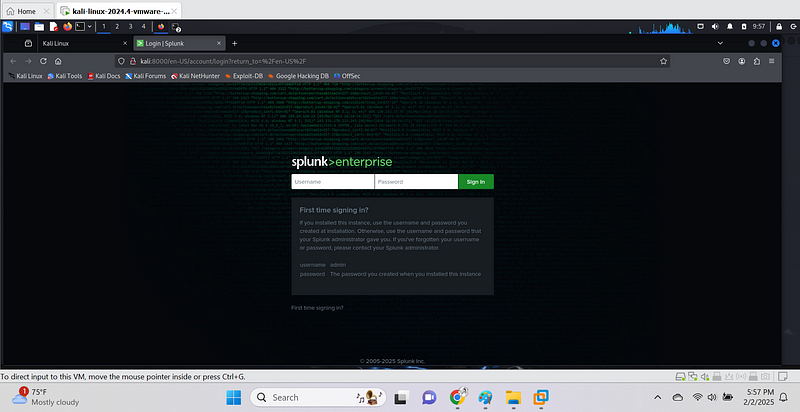This screenshot has height=412, width=800.
Task: Switch to workspace 1
Action: click(104, 27)
